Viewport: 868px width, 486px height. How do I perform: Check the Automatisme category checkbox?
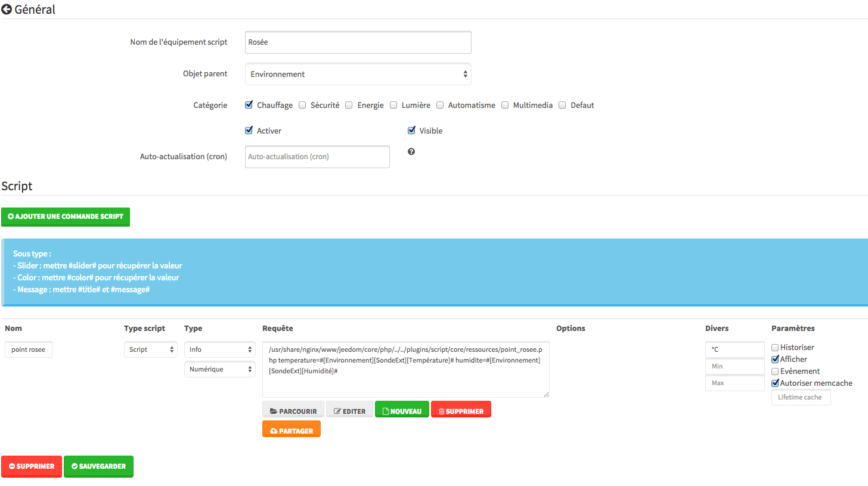click(440, 105)
